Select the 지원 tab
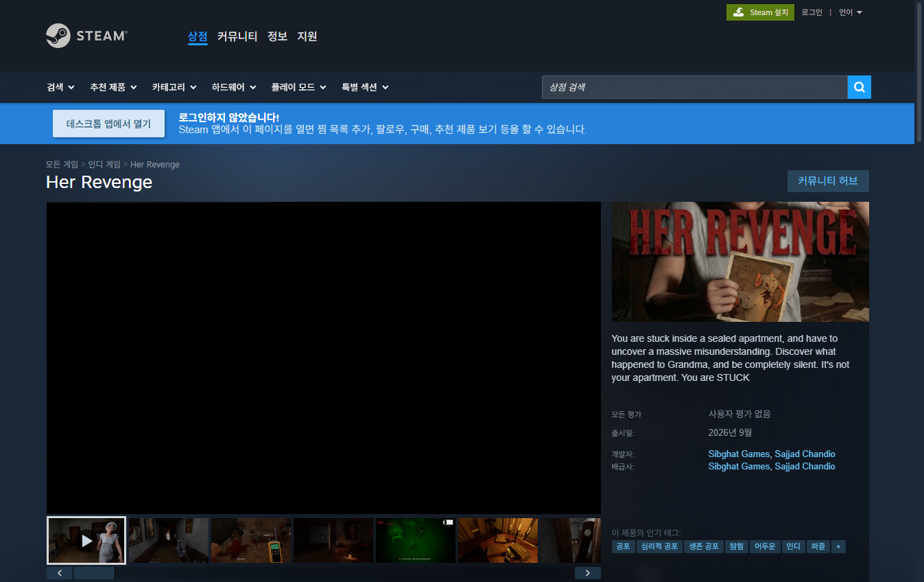 click(307, 36)
